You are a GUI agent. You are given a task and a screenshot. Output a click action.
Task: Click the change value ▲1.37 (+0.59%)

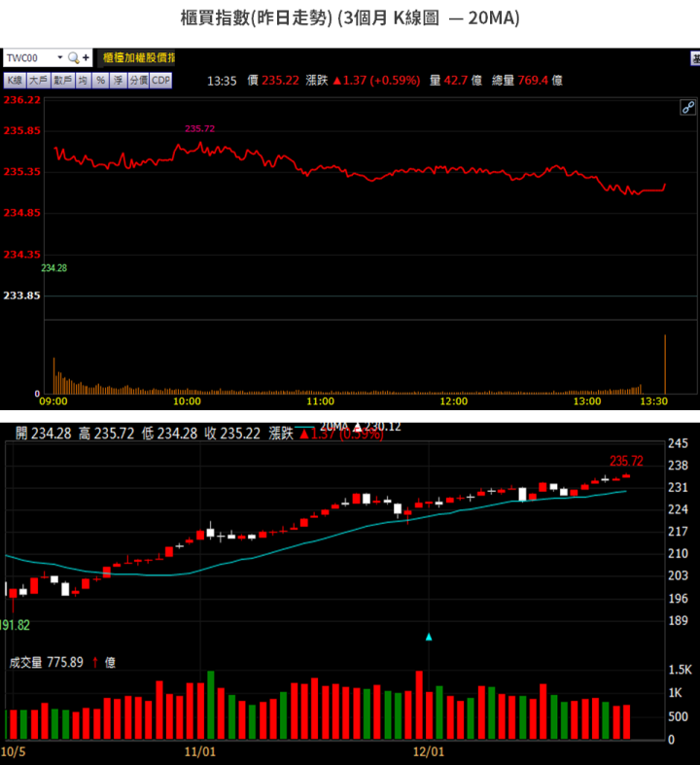[x=376, y=80]
